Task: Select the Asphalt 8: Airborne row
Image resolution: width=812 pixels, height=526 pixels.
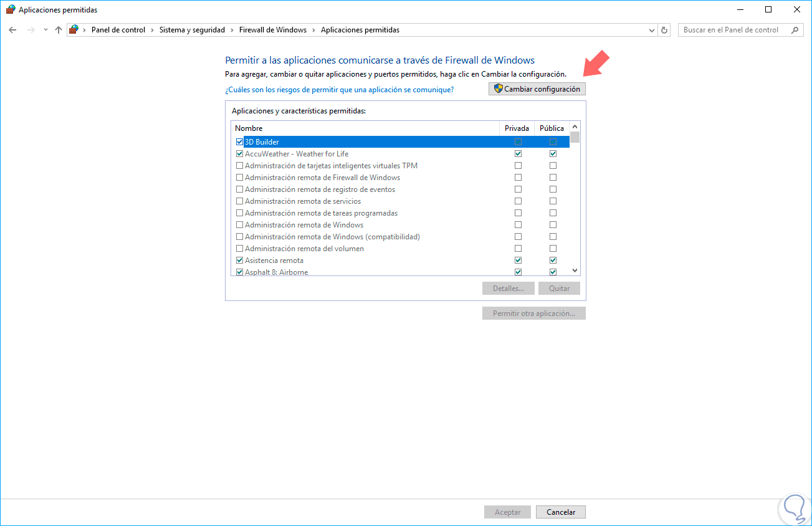Action: 400,272
